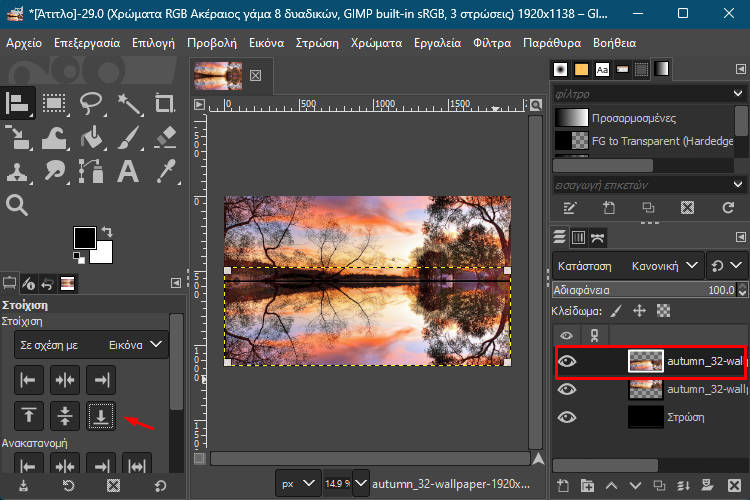Image resolution: width=750 pixels, height=500 pixels.
Task: Open the Φίλτρα menu
Action: click(492, 43)
